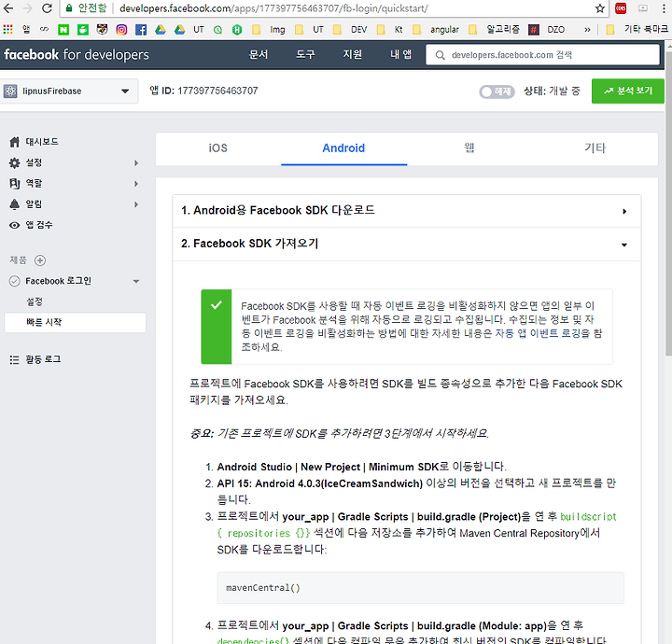Viewport: 672px width, 644px height.
Task: Toggle the app status switch (해제)
Action: 497,91
